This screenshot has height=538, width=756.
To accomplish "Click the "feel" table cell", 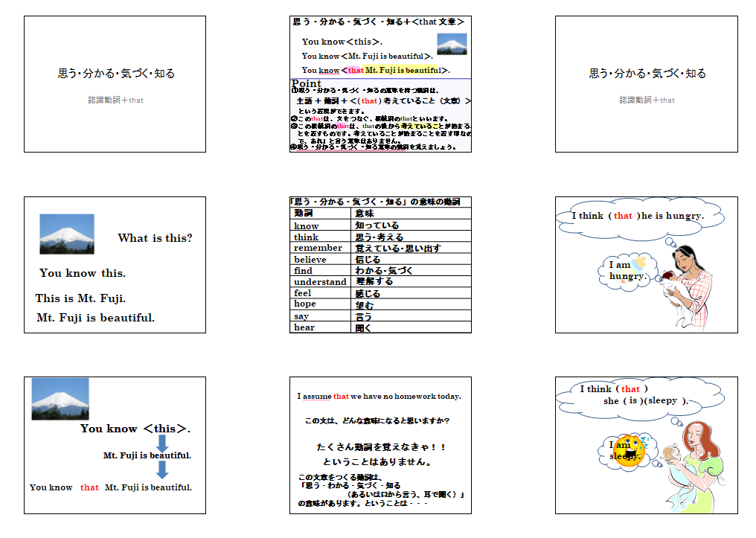I will [x=320, y=293].
